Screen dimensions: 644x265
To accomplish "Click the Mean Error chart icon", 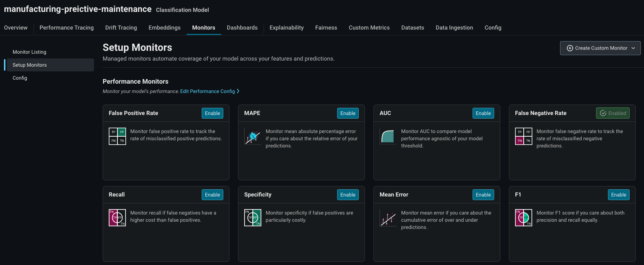I will click(388, 218).
